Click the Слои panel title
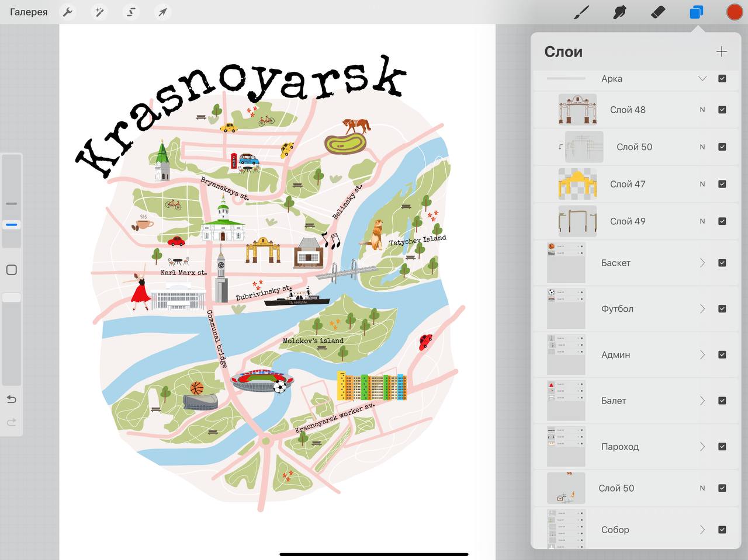The width and height of the screenshot is (748, 560). pyautogui.click(x=563, y=52)
